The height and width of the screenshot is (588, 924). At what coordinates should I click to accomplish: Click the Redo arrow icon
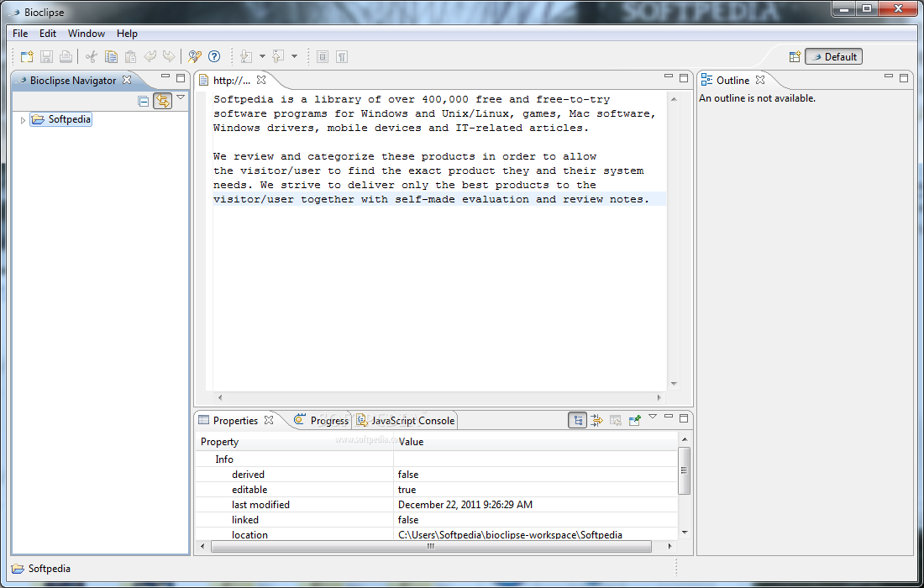coord(169,56)
